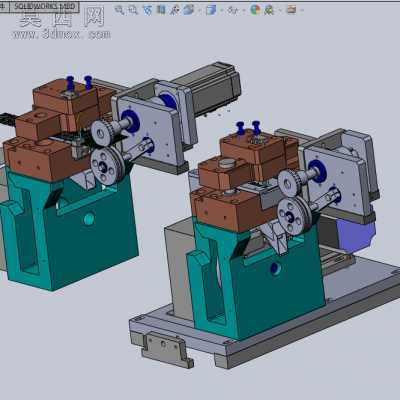The height and width of the screenshot is (400, 400).
Task: Click the Zoom to Area icon
Action: [133, 10]
